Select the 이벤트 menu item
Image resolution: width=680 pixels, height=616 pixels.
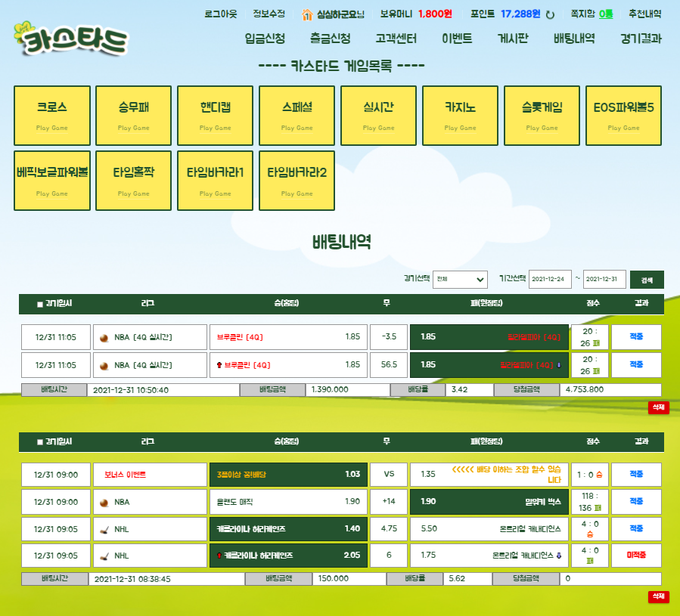[457, 39]
